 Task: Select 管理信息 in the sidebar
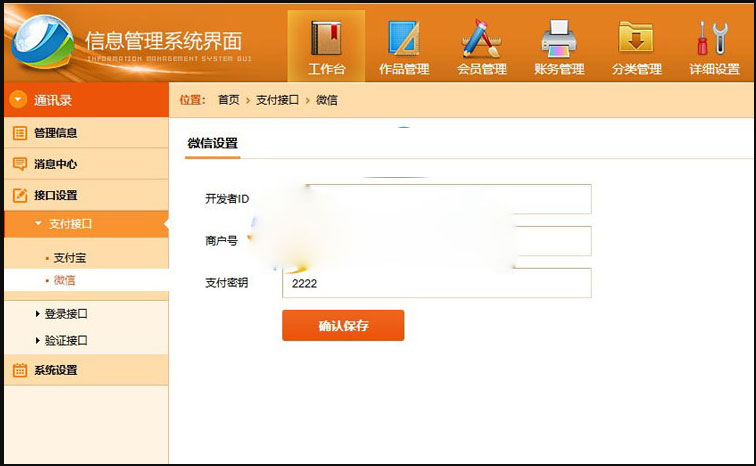click(55, 133)
